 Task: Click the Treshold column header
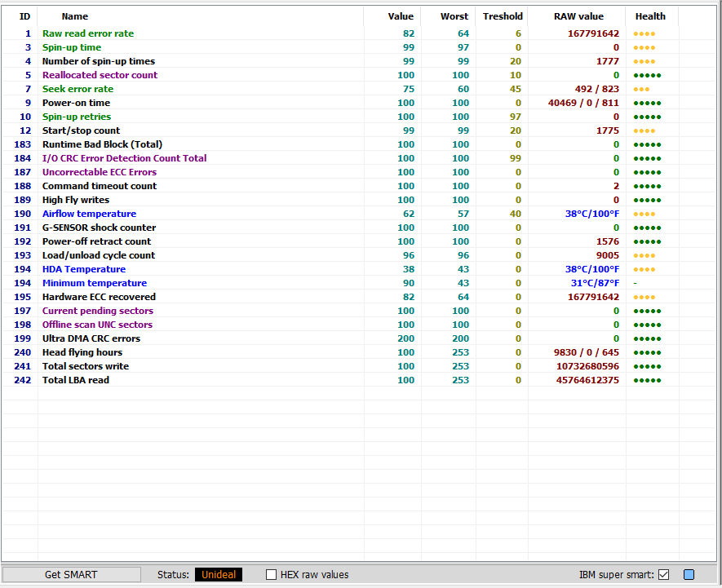pos(503,16)
